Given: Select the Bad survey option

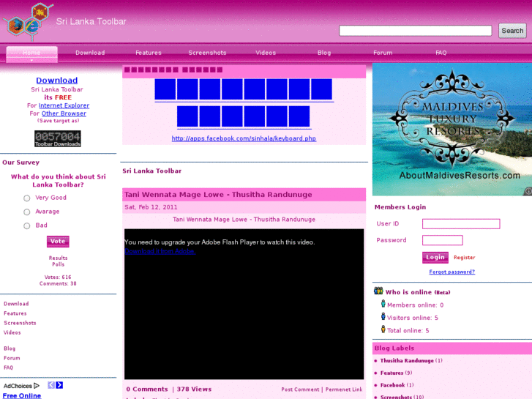Looking at the screenshot, I should coord(27,225).
